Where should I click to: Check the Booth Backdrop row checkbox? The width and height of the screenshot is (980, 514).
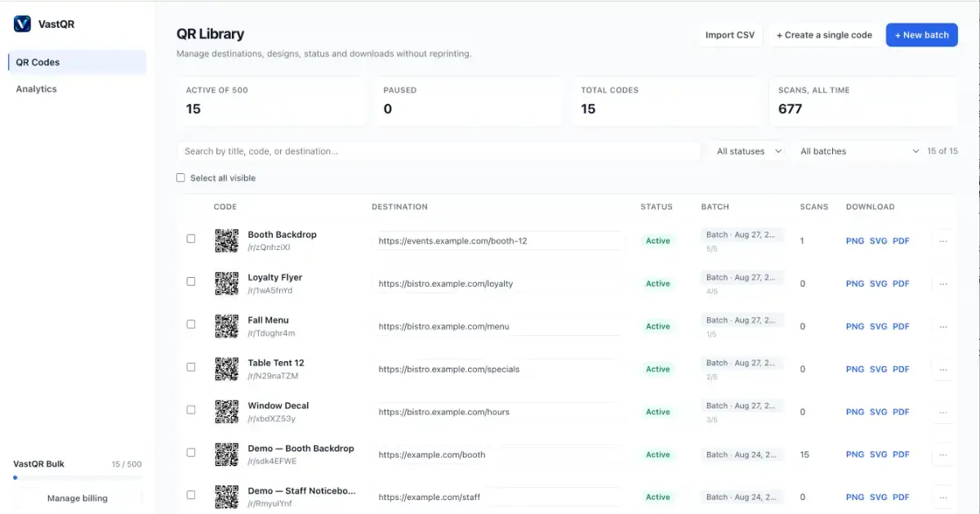coord(191,239)
